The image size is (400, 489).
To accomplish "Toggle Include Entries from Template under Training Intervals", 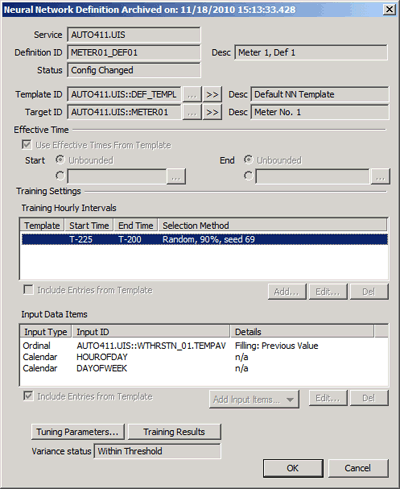I will pos(28,290).
